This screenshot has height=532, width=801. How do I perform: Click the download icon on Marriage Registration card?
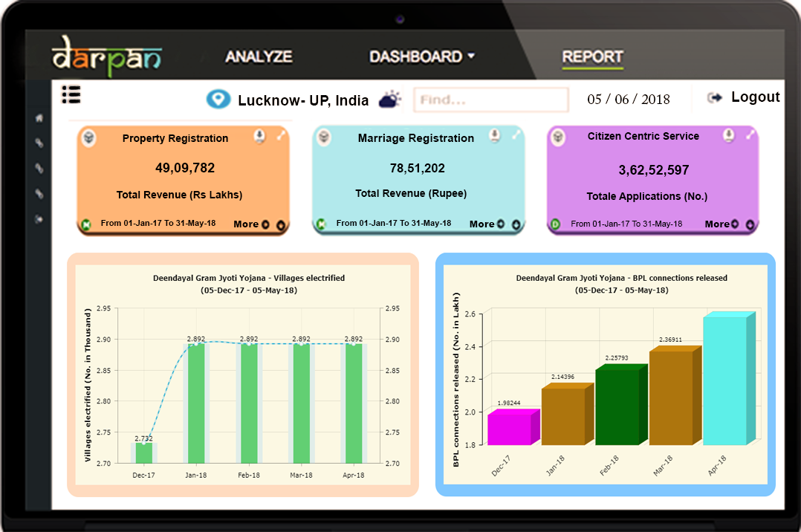(494, 135)
